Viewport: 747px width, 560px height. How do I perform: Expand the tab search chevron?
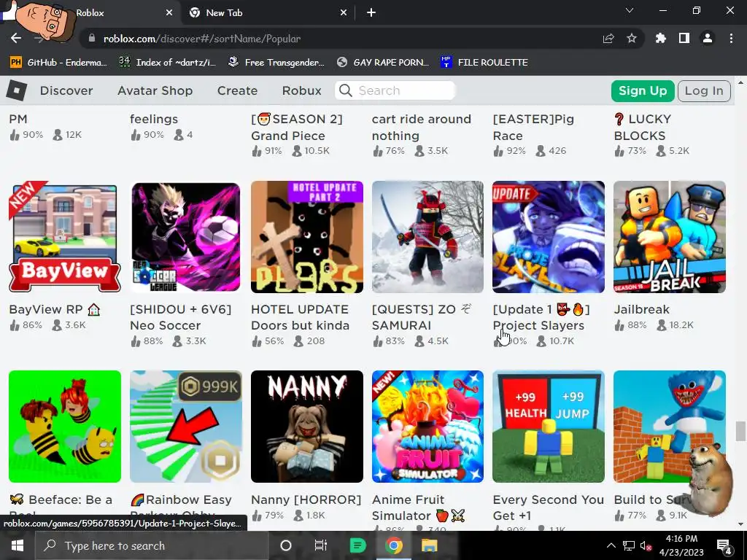pyautogui.click(x=630, y=10)
